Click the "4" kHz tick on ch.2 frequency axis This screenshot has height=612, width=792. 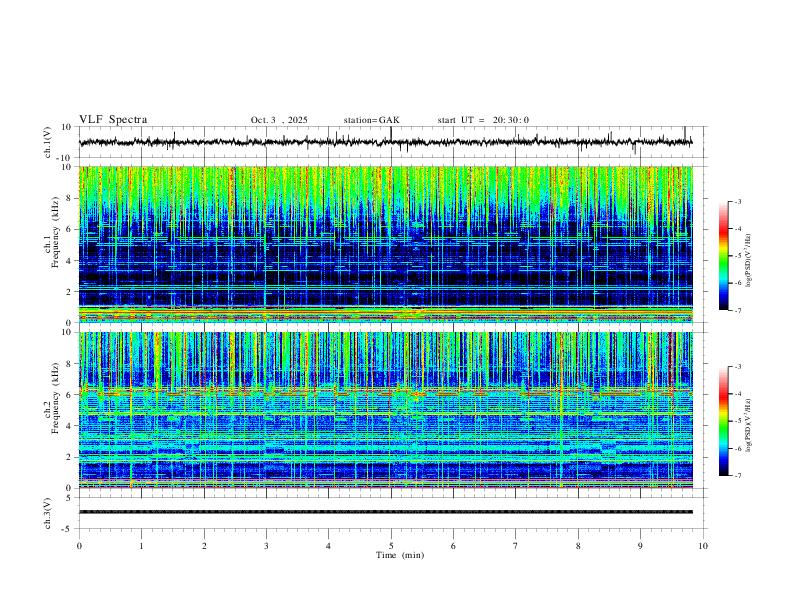pyautogui.click(x=71, y=426)
